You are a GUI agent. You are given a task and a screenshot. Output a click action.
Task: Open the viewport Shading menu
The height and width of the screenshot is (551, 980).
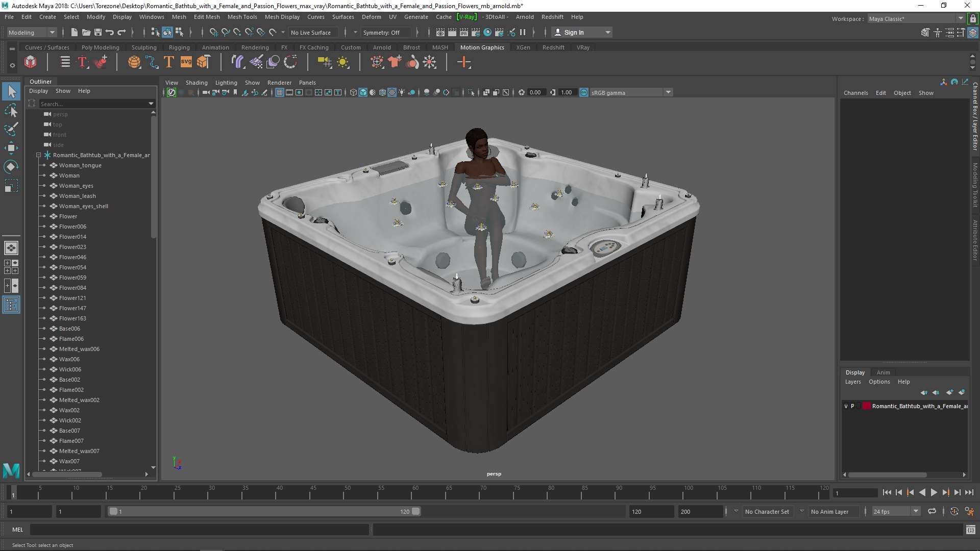[197, 83]
